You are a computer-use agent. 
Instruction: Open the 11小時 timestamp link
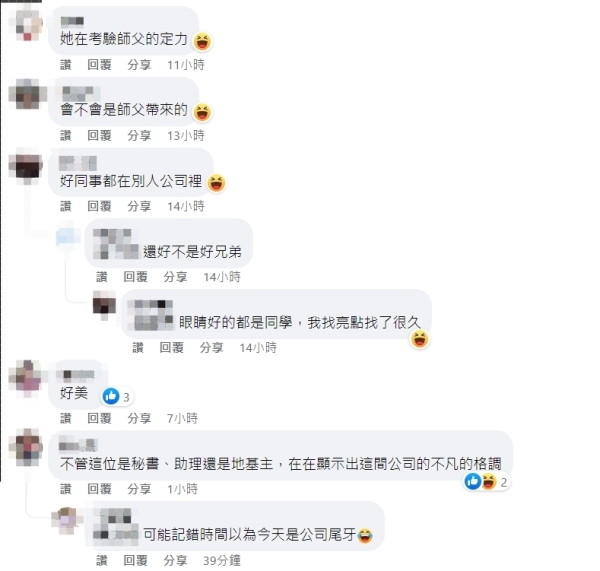pos(186,65)
